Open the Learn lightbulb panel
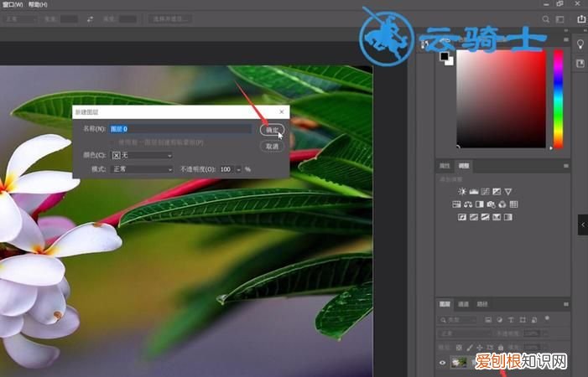 click(x=580, y=44)
